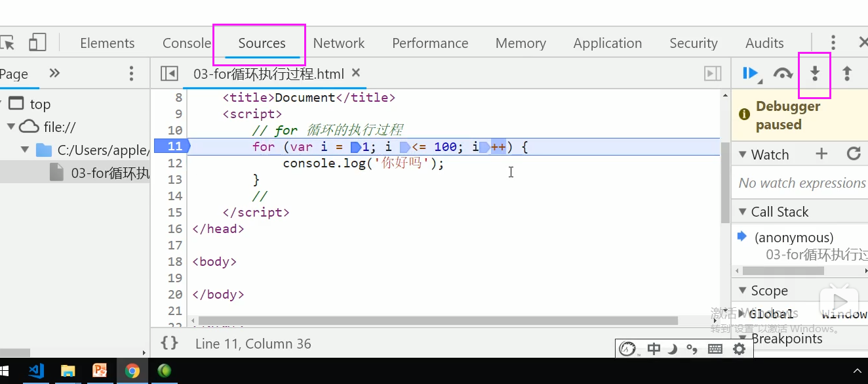Open the Application tab

(x=607, y=43)
